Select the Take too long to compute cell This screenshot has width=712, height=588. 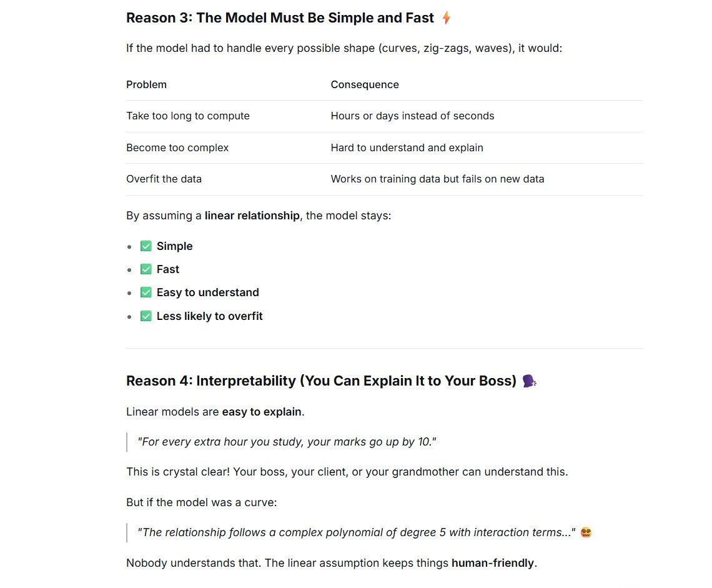tap(188, 116)
